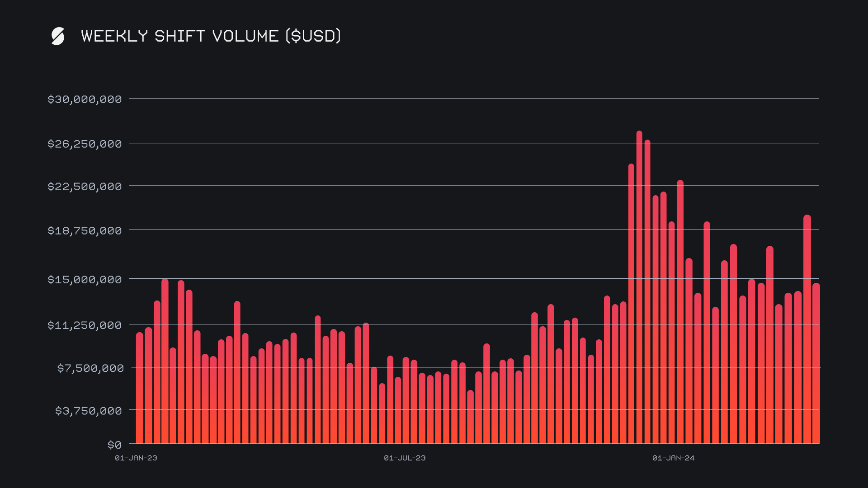Click the $11,250,000 axis label
Viewport: 868px width, 488px height.
85,325
